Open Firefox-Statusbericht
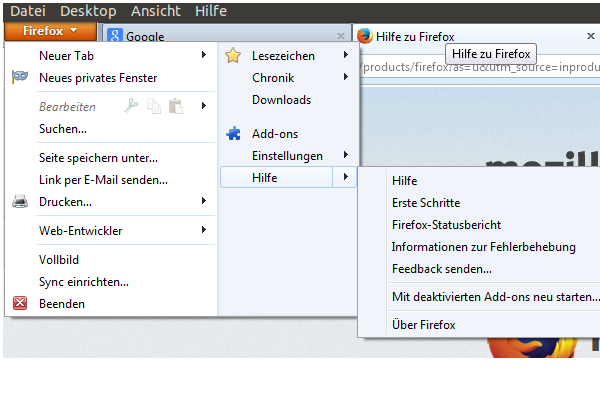This screenshot has height=400, width=600. click(x=446, y=225)
